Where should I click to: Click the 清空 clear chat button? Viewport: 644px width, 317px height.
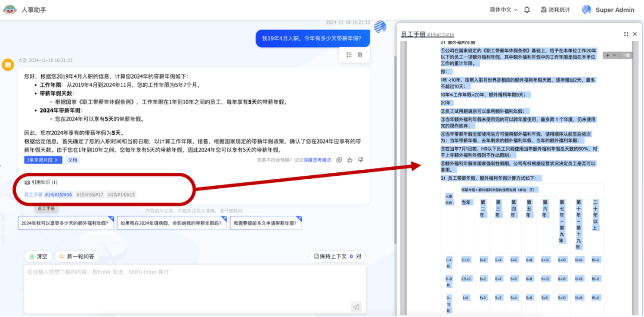38,256
